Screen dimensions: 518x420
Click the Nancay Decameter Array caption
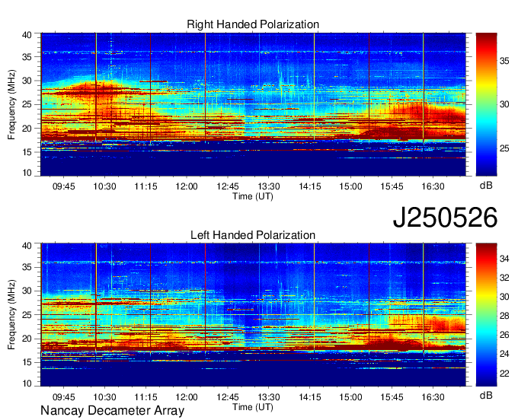click(112, 411)
